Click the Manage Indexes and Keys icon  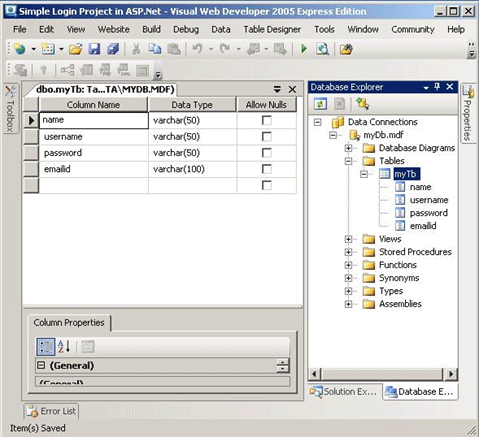[x=86, y=70]
